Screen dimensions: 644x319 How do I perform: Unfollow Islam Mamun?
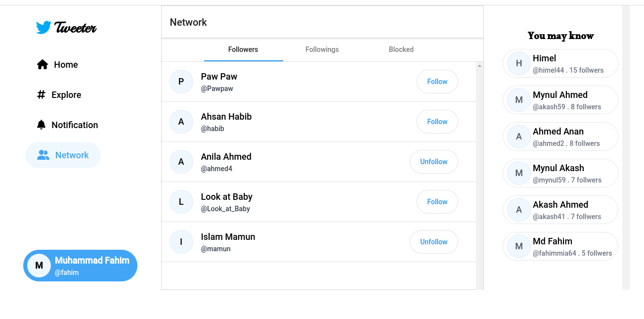[433, 241]
